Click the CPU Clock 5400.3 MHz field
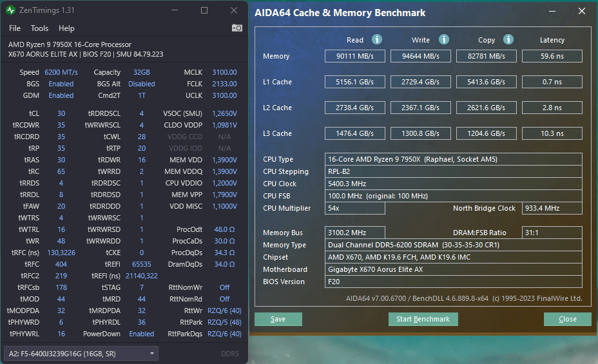 pyautogui.click(x=454, y=184)
